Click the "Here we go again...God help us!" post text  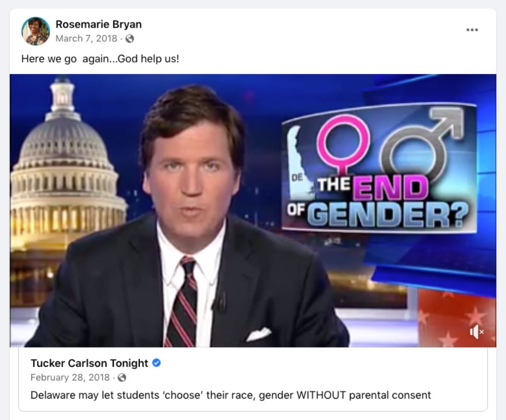pyautogui.click(x=100, y=59)
